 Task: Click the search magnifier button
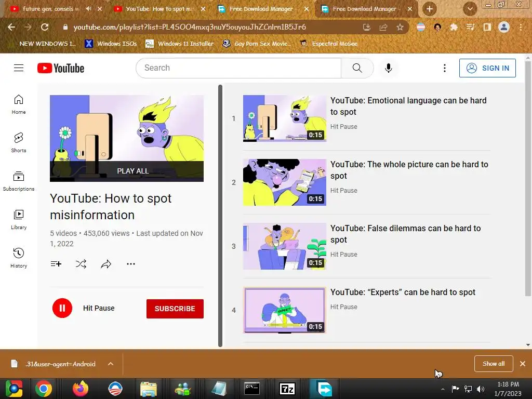(357, 68)
